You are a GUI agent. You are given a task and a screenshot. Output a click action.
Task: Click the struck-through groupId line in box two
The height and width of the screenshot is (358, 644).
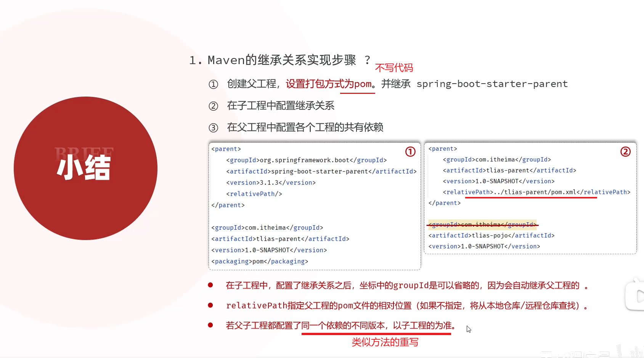coord(482,224)
